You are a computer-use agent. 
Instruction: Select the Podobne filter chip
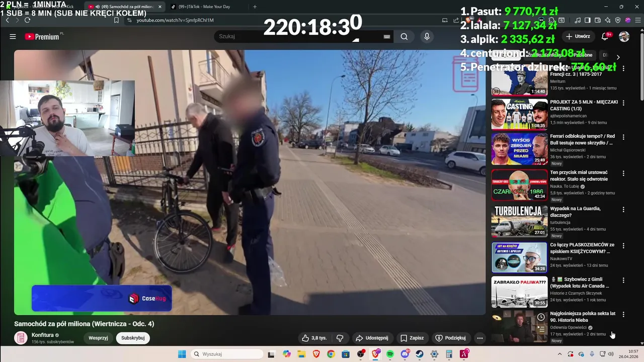point(583,55)
